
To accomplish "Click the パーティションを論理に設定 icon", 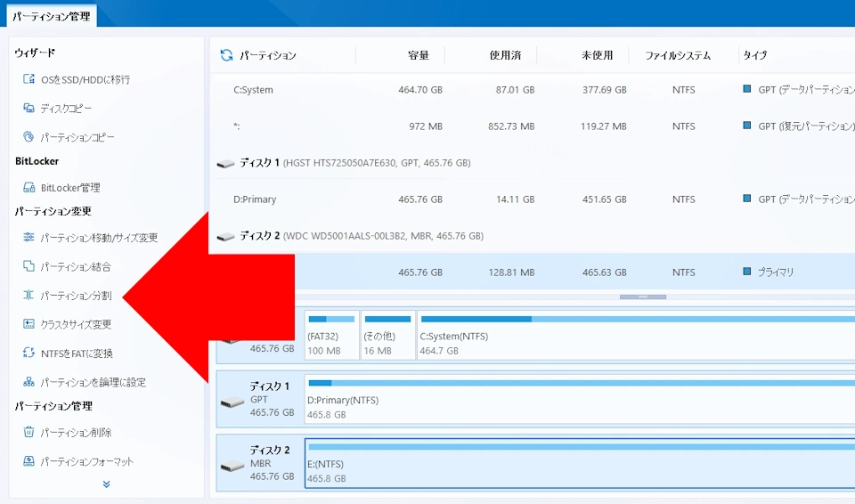I will click(28, 382).
